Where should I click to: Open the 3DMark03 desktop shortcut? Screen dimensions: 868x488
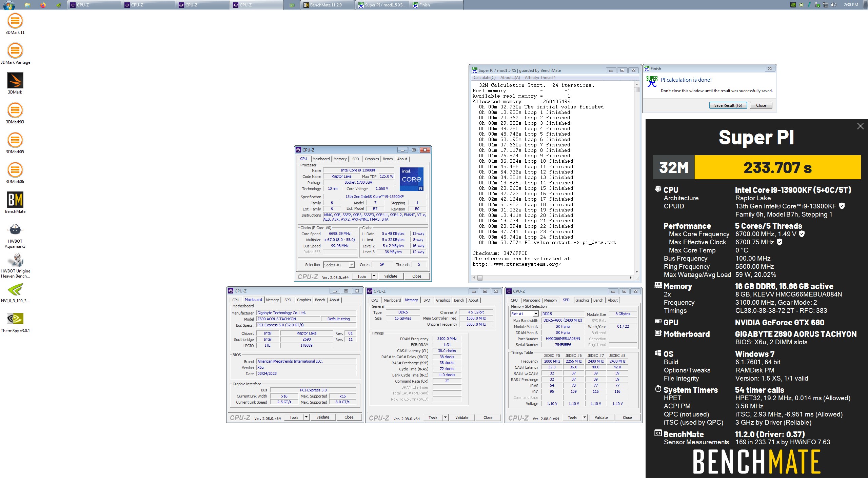15,113
